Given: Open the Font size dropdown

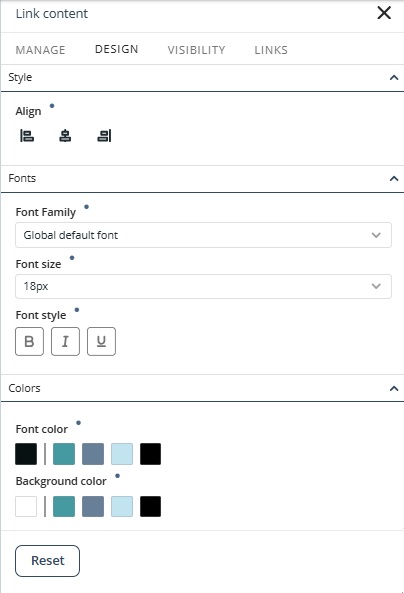Looking at the screenshot, I should point(203,286).
